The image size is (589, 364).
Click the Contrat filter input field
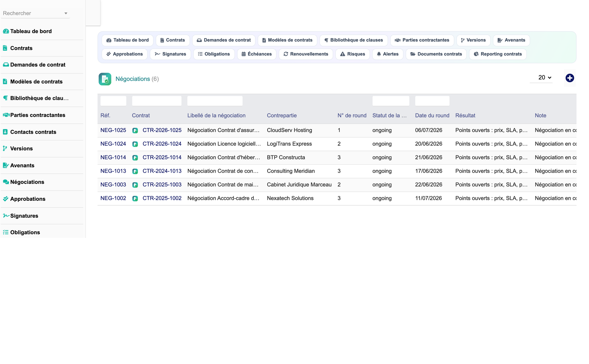point(157,101)
